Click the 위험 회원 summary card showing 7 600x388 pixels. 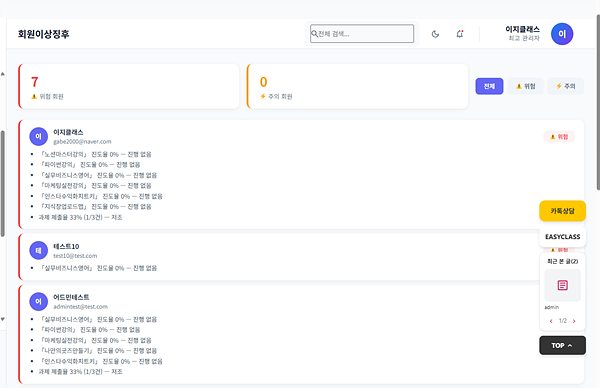coord(129,86)
